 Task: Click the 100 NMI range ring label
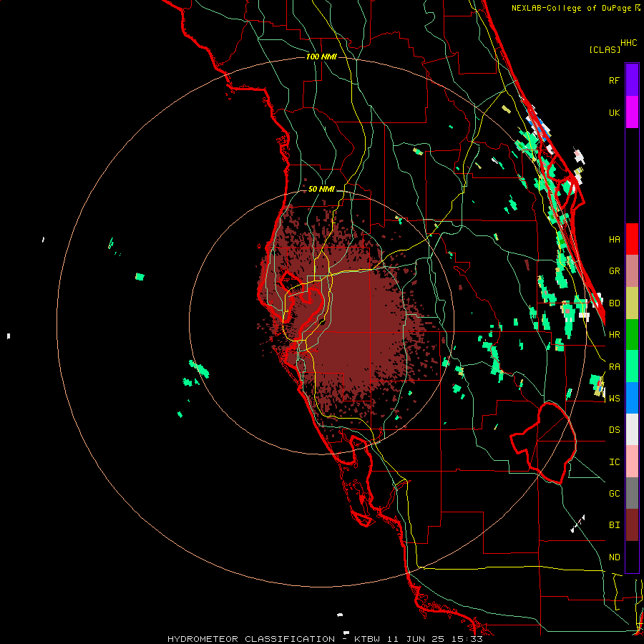tap(321, 57)
